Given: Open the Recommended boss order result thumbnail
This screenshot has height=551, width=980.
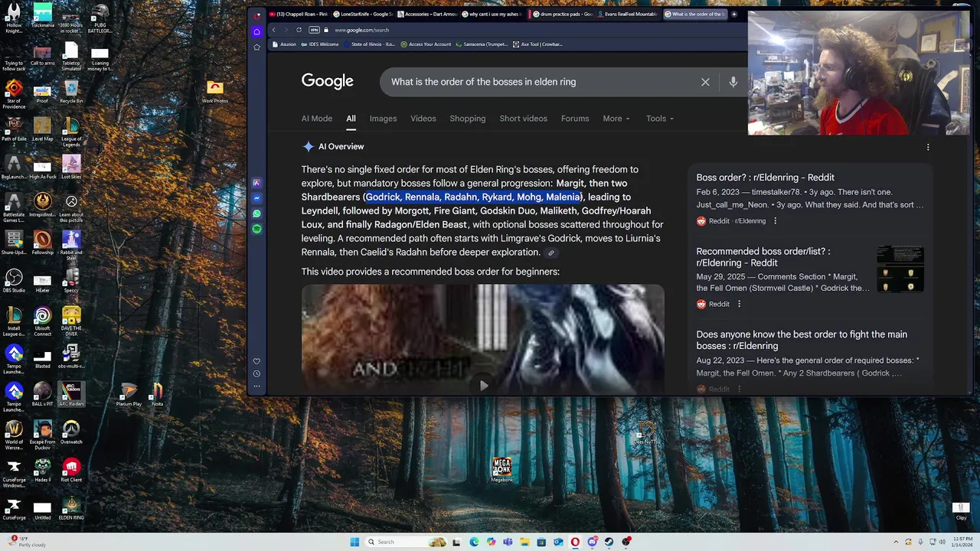Looking at the screenshot, I should (x=900, y=269).
